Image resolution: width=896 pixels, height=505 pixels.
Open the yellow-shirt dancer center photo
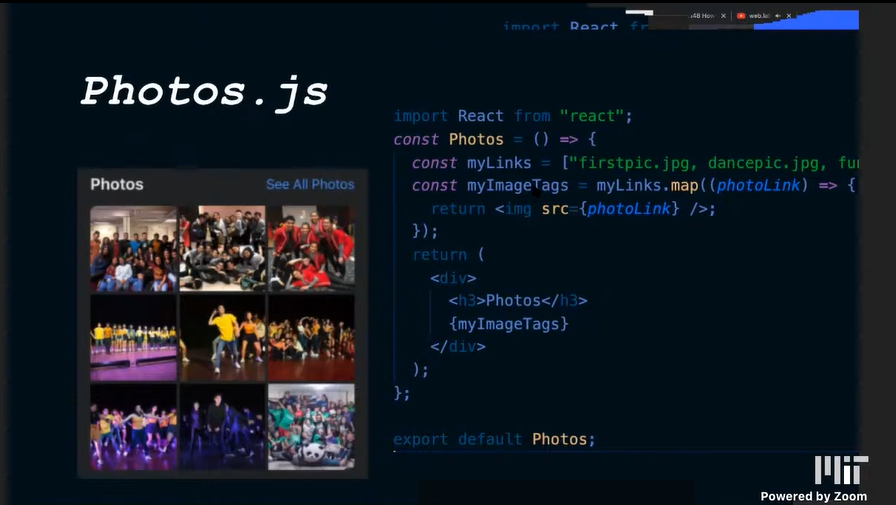[x=222, y=338]
